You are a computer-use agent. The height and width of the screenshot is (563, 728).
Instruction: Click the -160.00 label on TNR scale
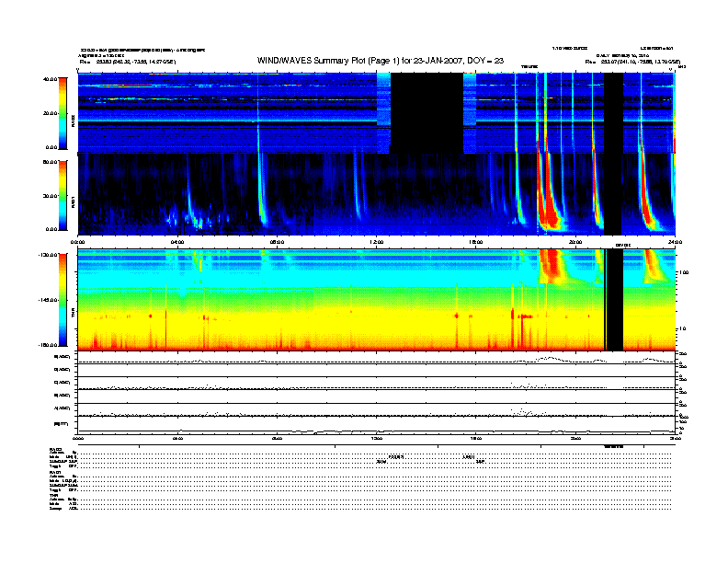(49, 345)
